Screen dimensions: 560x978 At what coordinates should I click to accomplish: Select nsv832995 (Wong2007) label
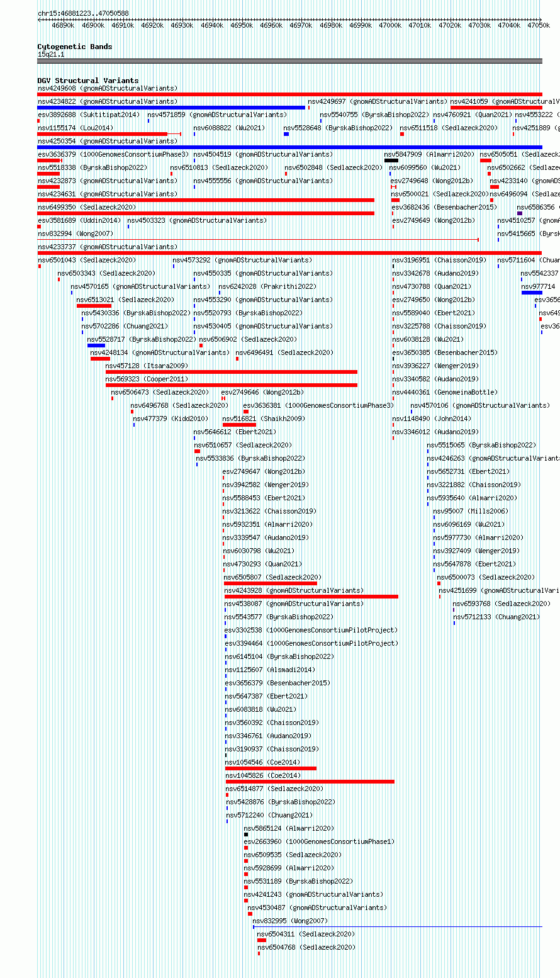click(x=290, y=921)
